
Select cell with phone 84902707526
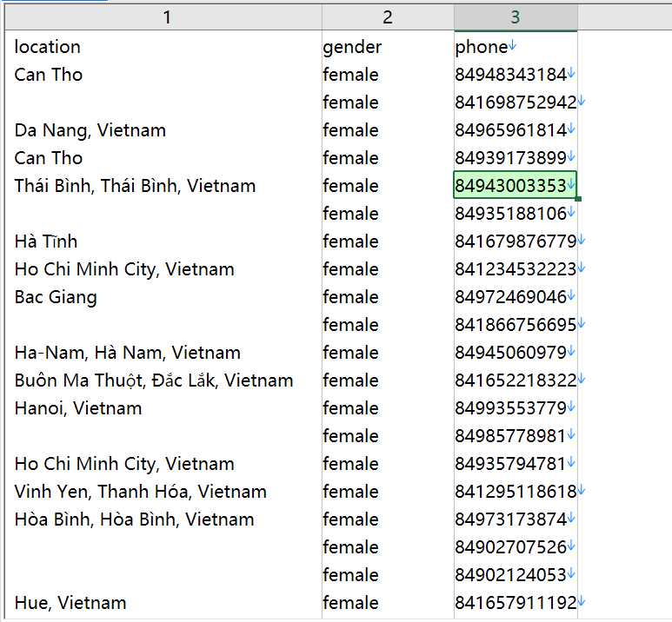516,547
